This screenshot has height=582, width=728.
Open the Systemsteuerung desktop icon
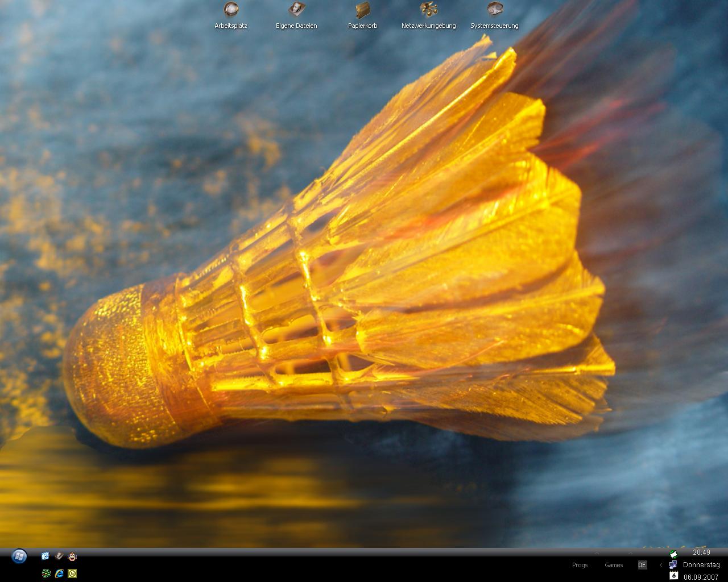tap(494, 15)
